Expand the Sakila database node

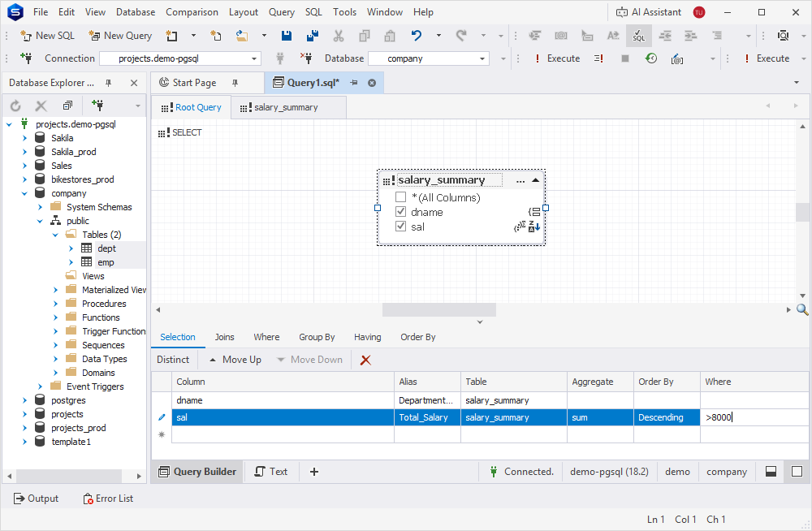[x=24, y=138]
